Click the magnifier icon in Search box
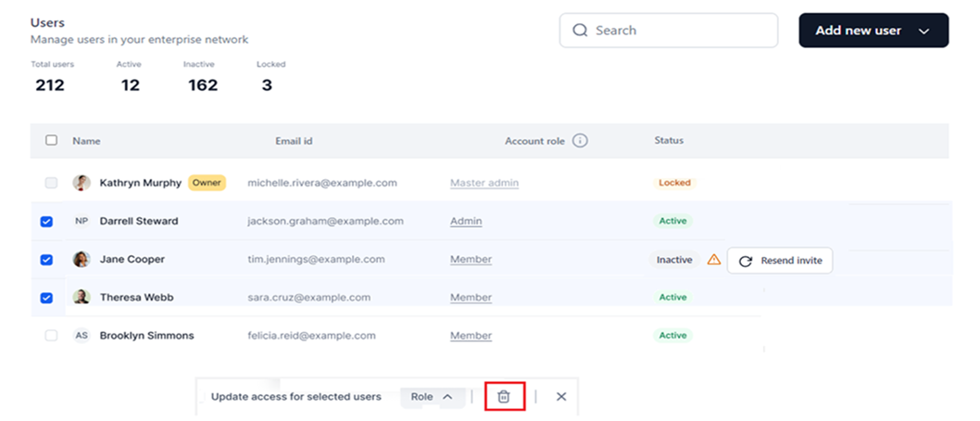This screenshot has width=980, height=421. [x=580, y=30]
